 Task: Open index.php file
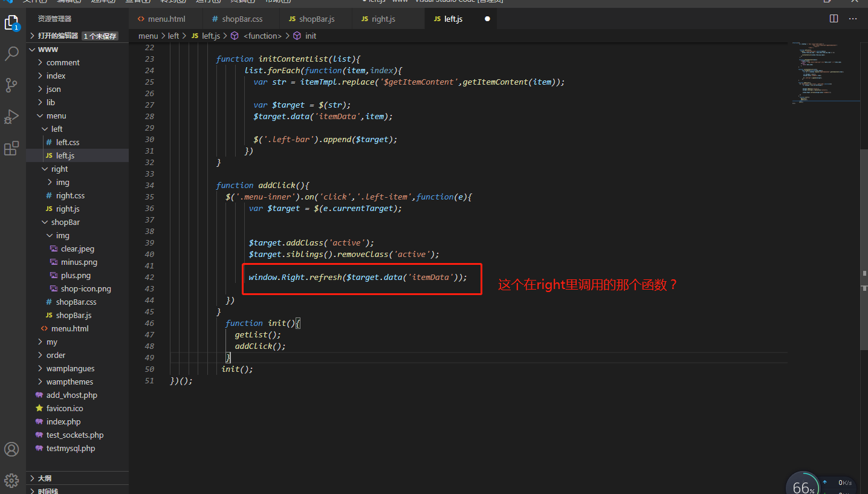(77, 421)
